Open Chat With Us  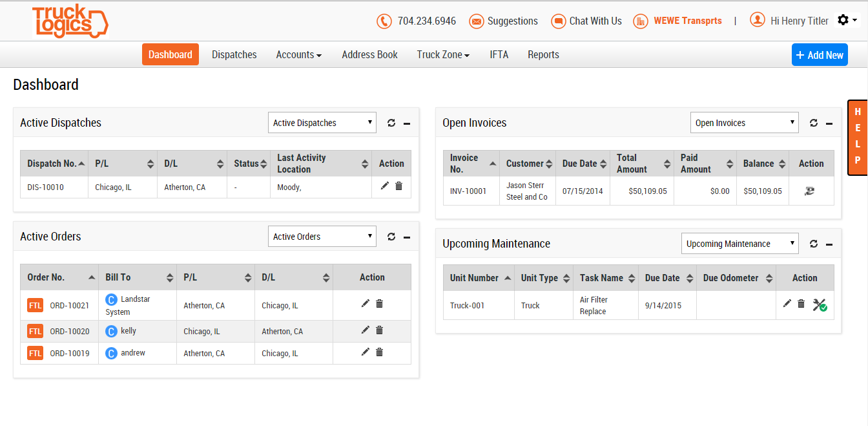[586, 21]
